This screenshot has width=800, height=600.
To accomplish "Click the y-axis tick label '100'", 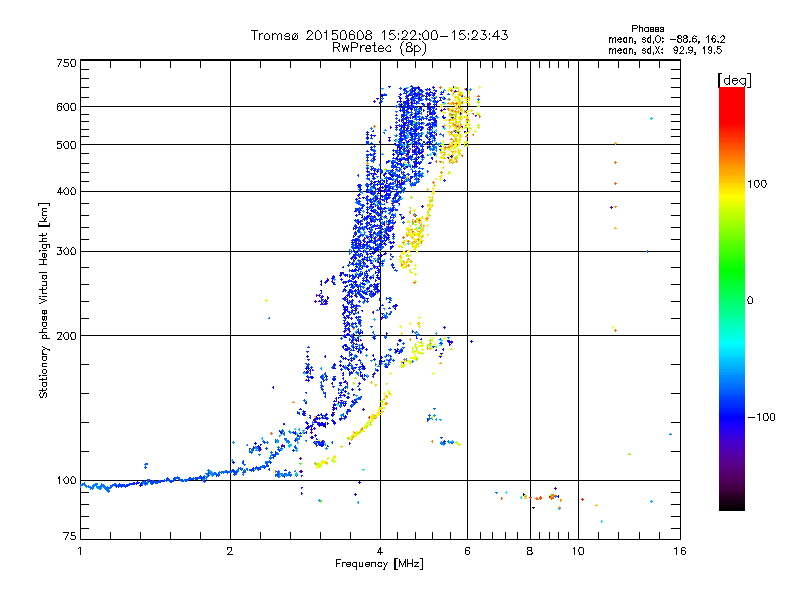I will (x=66, y=481).
